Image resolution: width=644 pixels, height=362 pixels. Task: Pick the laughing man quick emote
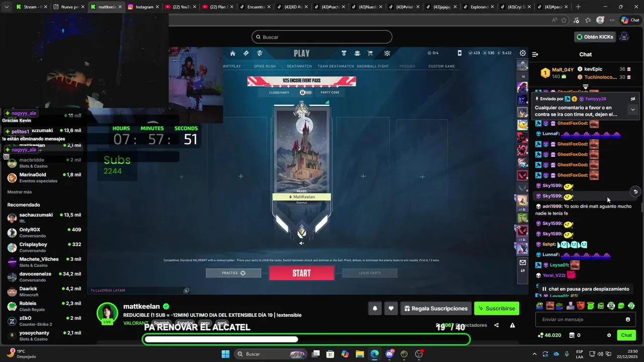click(550, 306)
